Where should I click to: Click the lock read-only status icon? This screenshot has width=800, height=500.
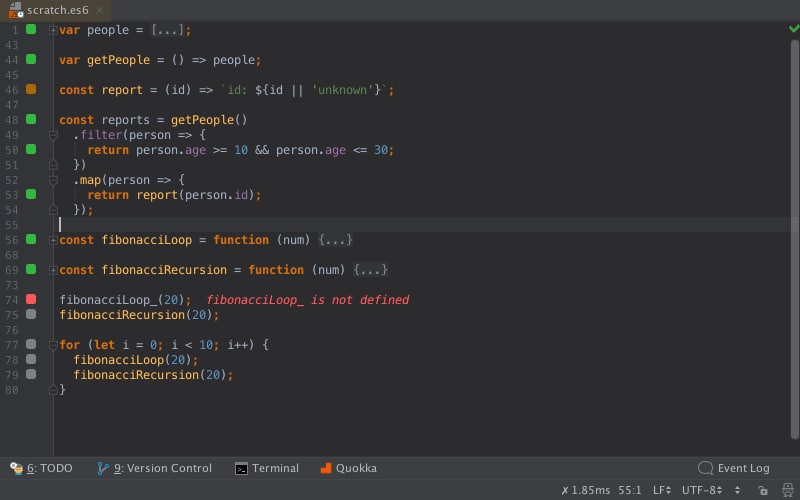763,490
